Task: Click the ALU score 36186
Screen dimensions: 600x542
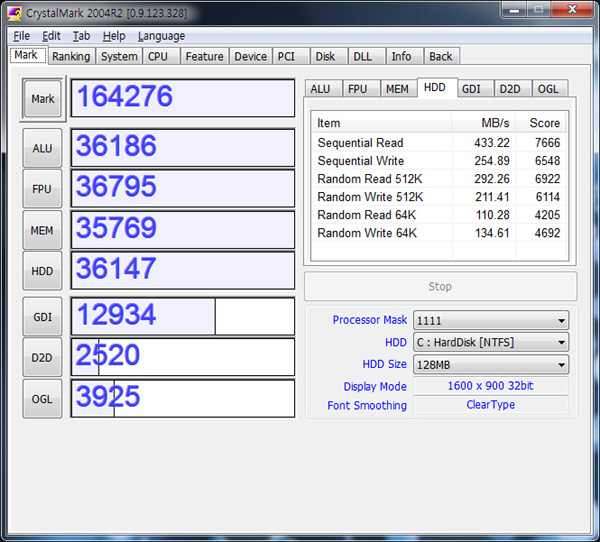Action: [x=183, y=148]
